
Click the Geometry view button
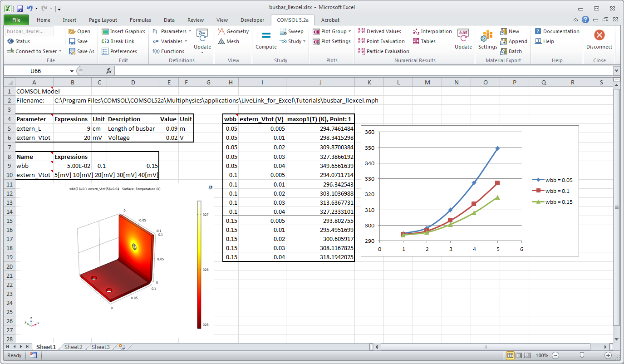[233, 31]
